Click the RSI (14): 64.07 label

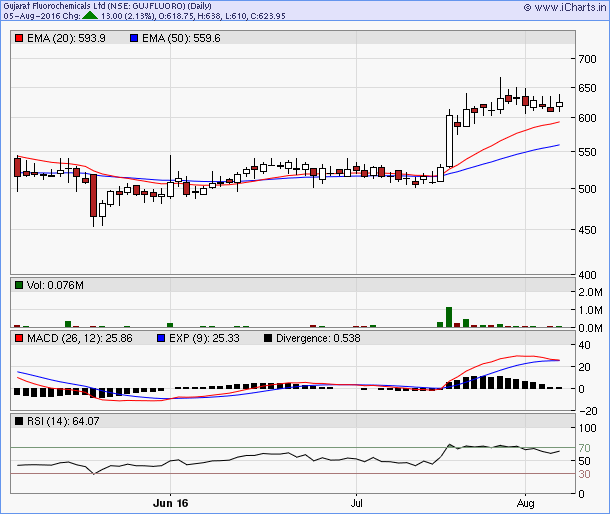pyautogui.click(x=63, y=421)
